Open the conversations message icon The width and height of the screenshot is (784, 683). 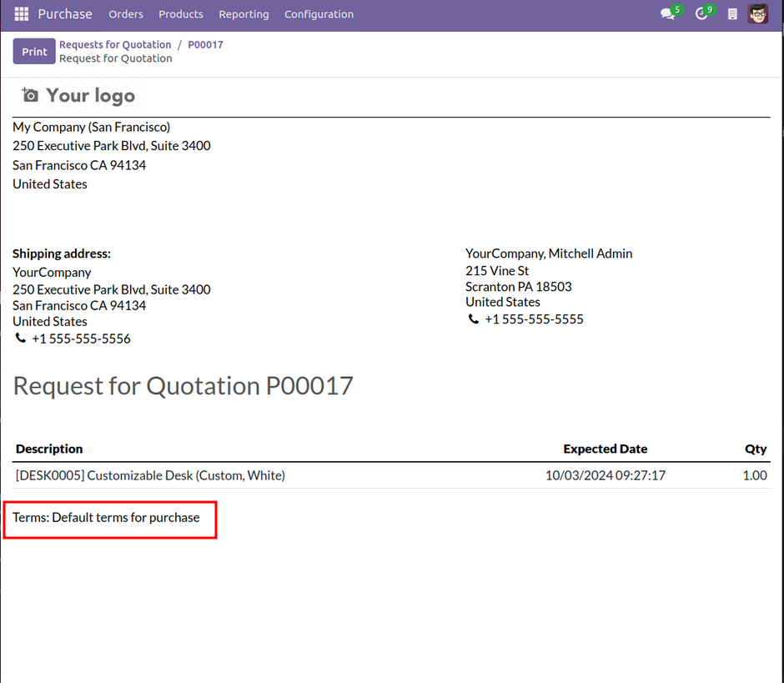[x=667, y=14]
